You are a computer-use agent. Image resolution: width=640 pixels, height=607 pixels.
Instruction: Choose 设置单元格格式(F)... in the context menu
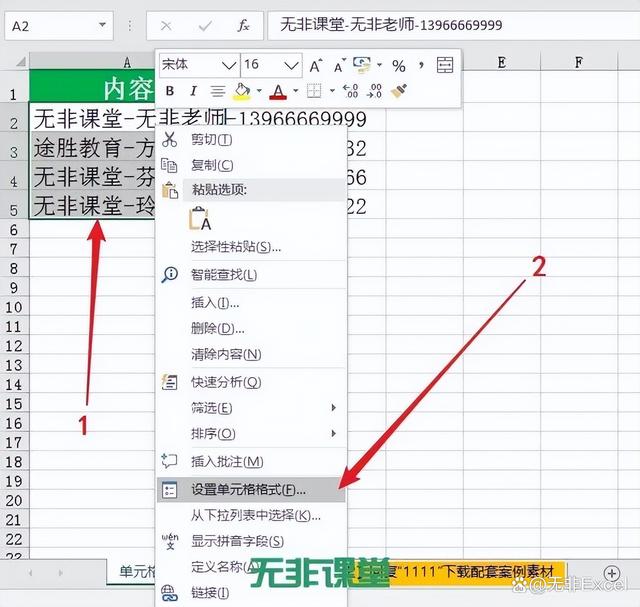coord(251,489)
